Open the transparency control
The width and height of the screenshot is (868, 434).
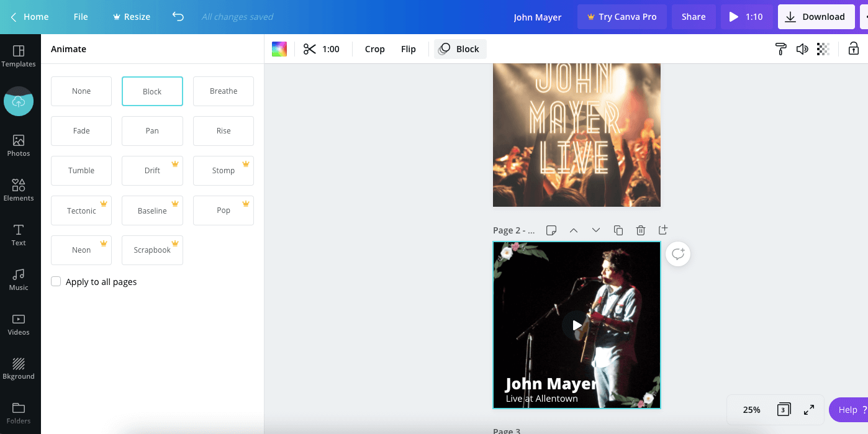pyautogui.click(x=823, y=48)
